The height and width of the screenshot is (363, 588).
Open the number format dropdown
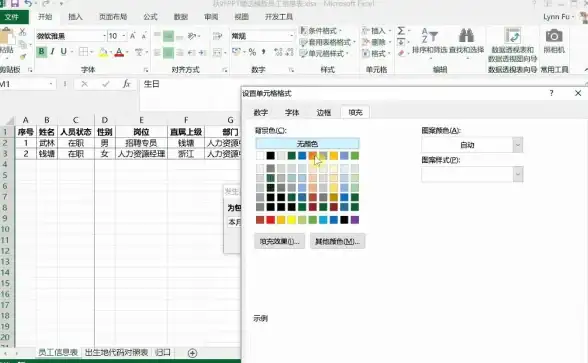pos(291,36)
